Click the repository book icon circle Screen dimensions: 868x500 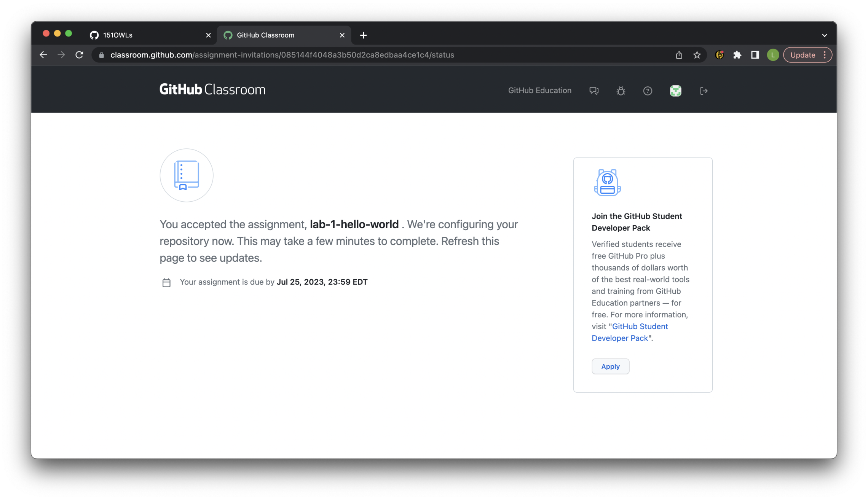pos(187,175)
